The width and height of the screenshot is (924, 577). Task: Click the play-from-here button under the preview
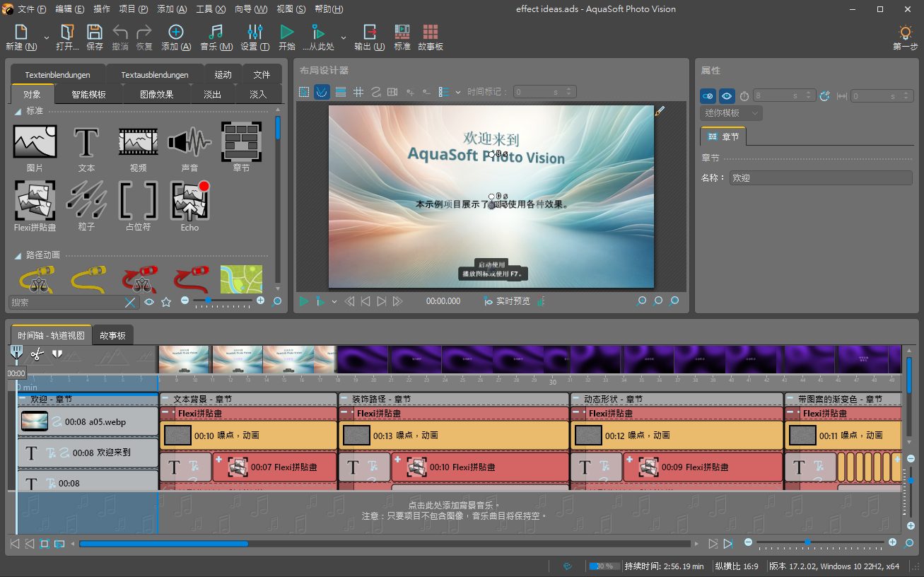[320, 301]
